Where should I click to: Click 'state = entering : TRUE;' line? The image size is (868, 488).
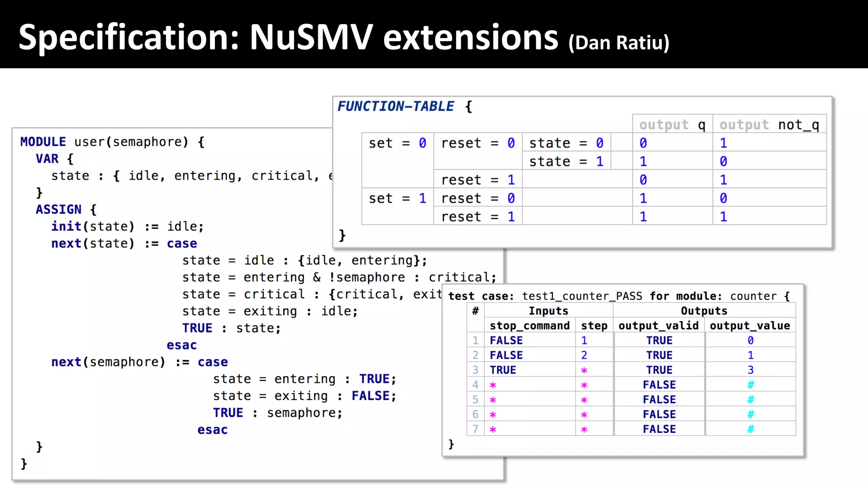click(x=305, y=379)
